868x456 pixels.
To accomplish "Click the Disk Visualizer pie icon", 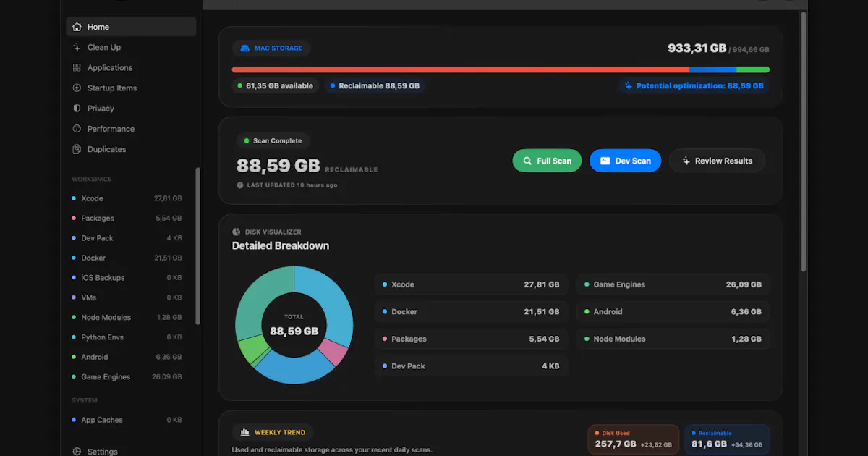I will tap(237, 232).
